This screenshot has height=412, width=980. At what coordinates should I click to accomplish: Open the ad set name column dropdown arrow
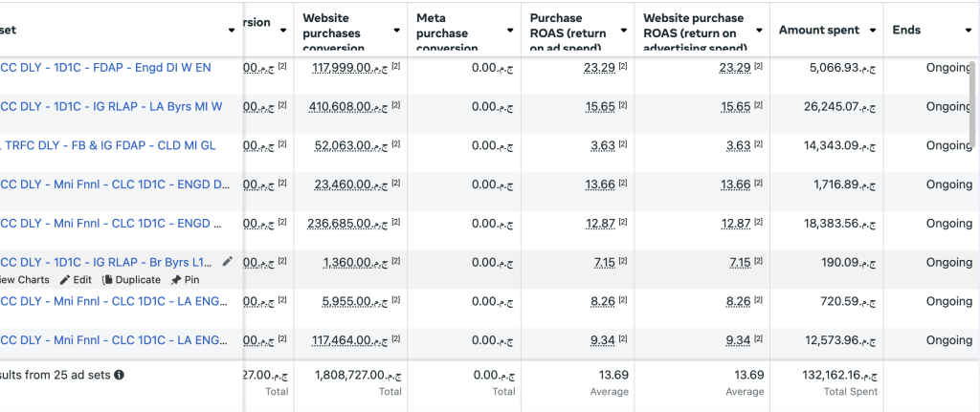click(232, 31)
